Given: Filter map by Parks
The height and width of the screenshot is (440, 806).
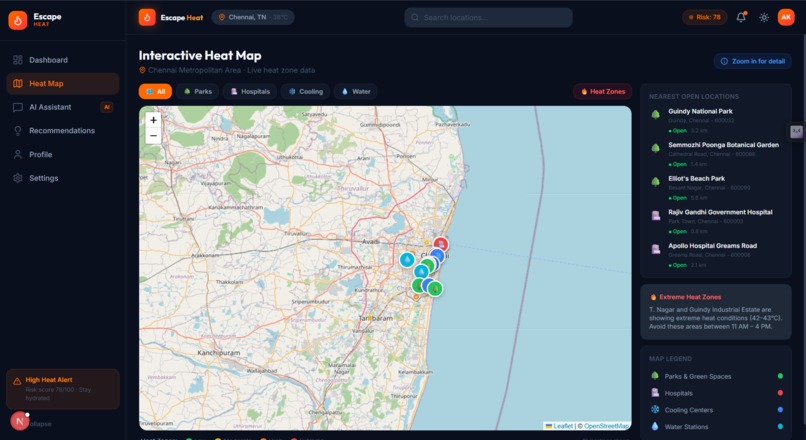Looking at the screenshot, I should tap(198, 91).
